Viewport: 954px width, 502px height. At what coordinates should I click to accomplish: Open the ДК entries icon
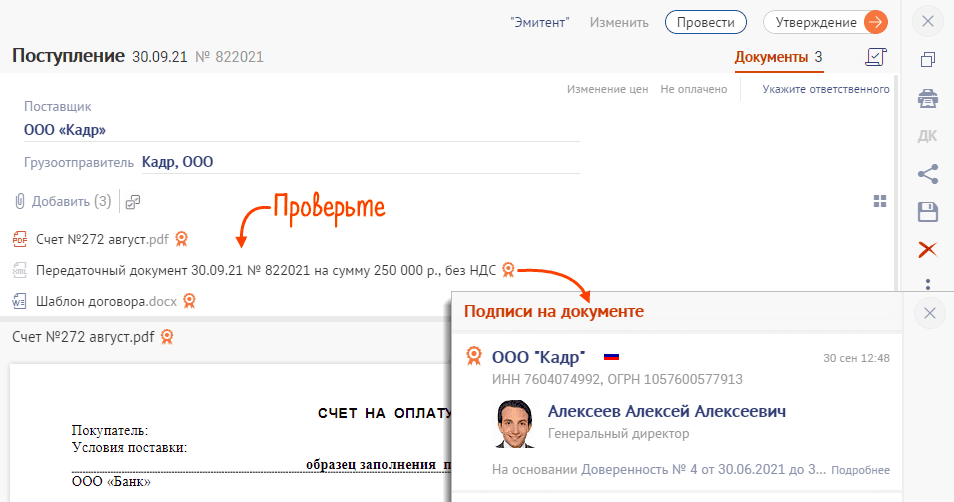click(x=928, y=136)
